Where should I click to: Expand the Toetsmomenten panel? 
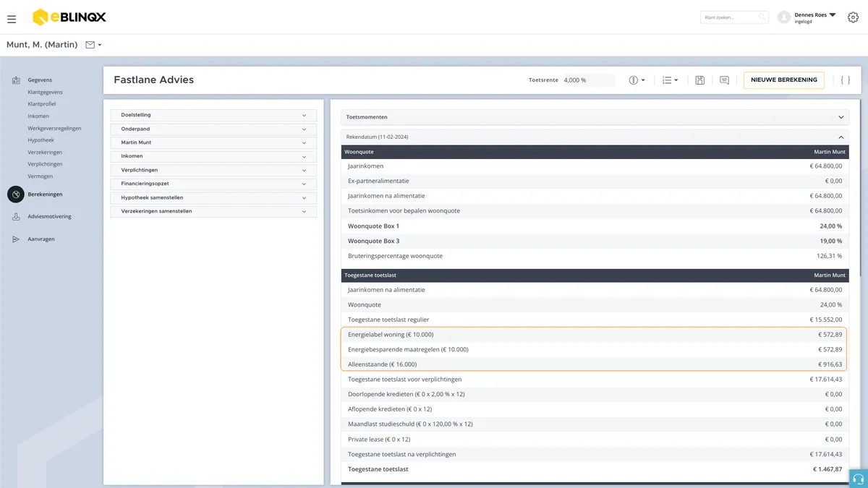click(595, 117)
